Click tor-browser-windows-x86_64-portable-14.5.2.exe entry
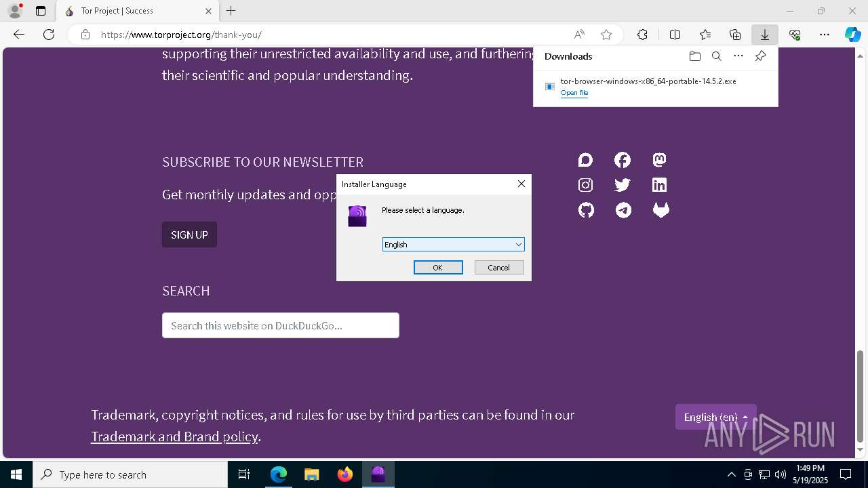The height and width of the screenshot is (488, 868). pyautogui.click(x=648, y=81)
